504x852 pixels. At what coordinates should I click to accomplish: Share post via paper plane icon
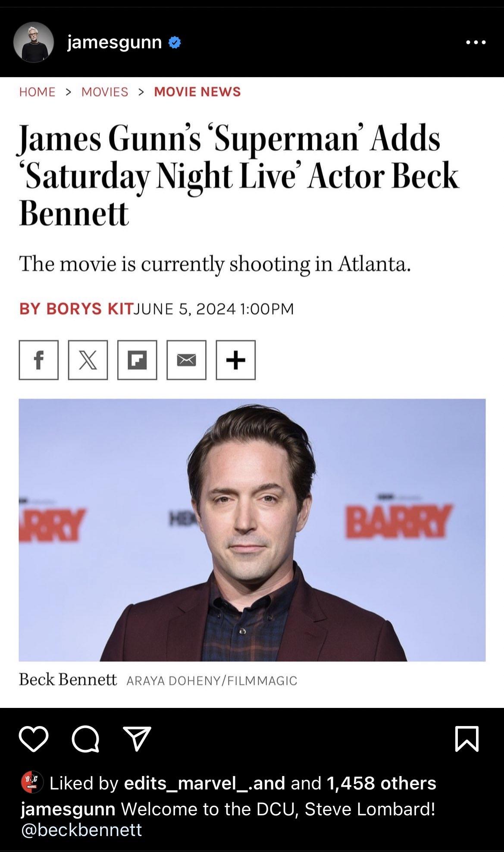[x=137, y=739]
